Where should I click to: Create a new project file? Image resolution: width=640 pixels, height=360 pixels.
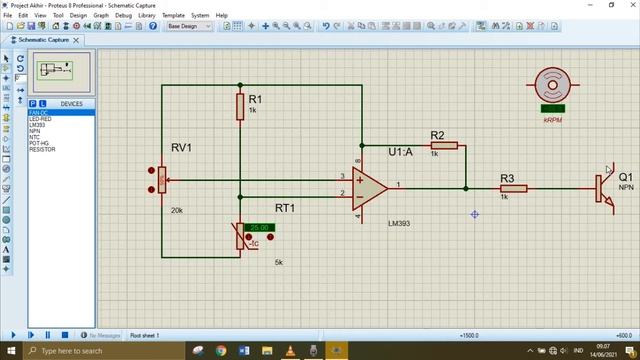pyautogui.click(x=10, y=26)
